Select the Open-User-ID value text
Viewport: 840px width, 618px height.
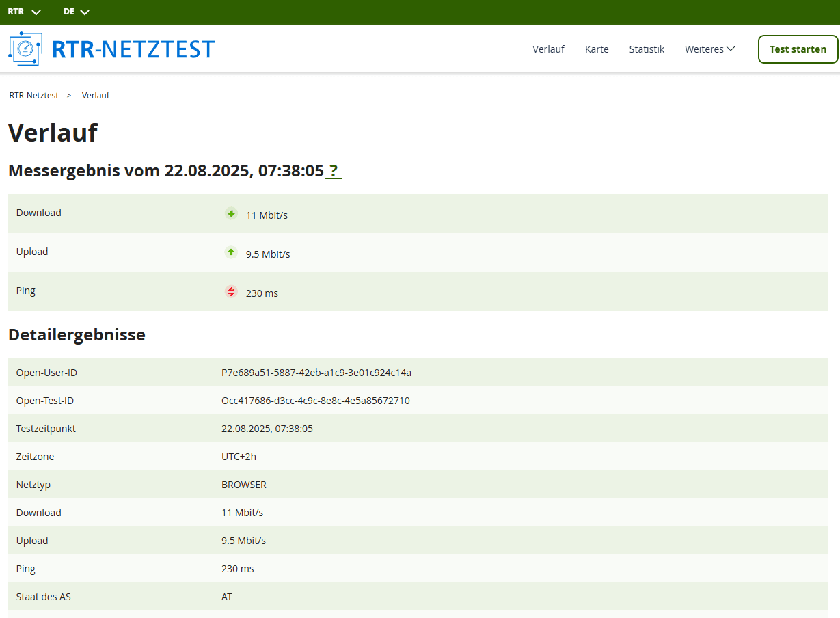[x=316, y=373]
